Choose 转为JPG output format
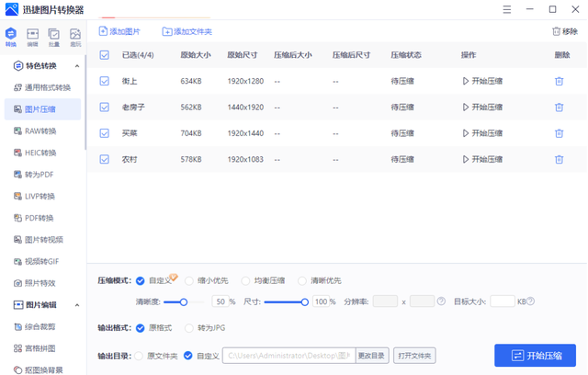 [x=189, y=328]
